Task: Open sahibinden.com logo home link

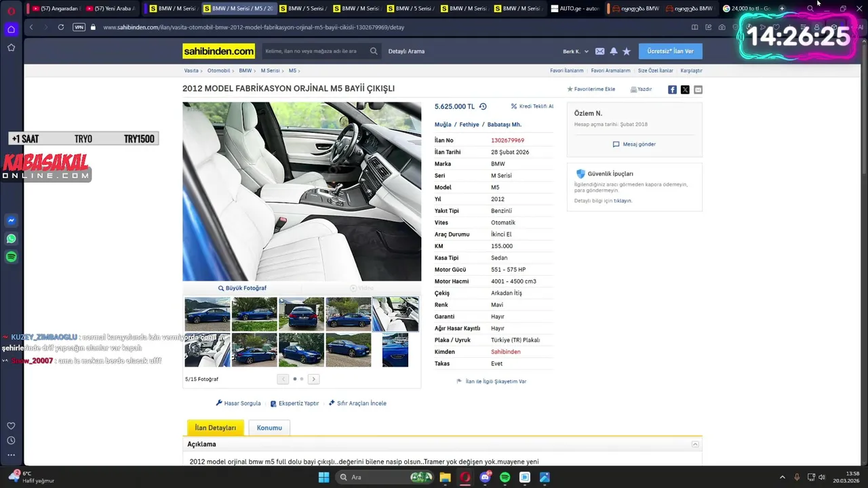Action: coord(218,51)
